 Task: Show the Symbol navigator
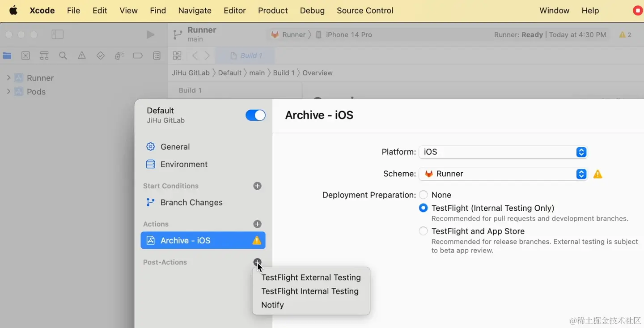click(44, 55)
